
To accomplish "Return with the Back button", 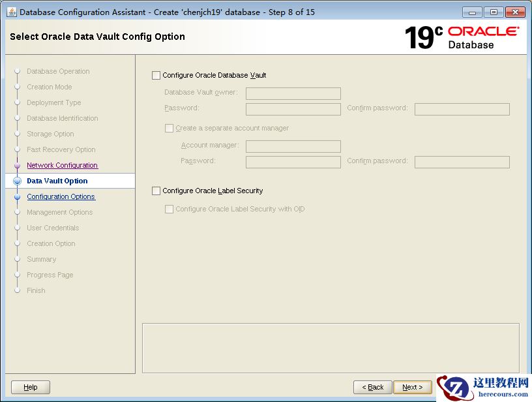I will click(372, 387).
